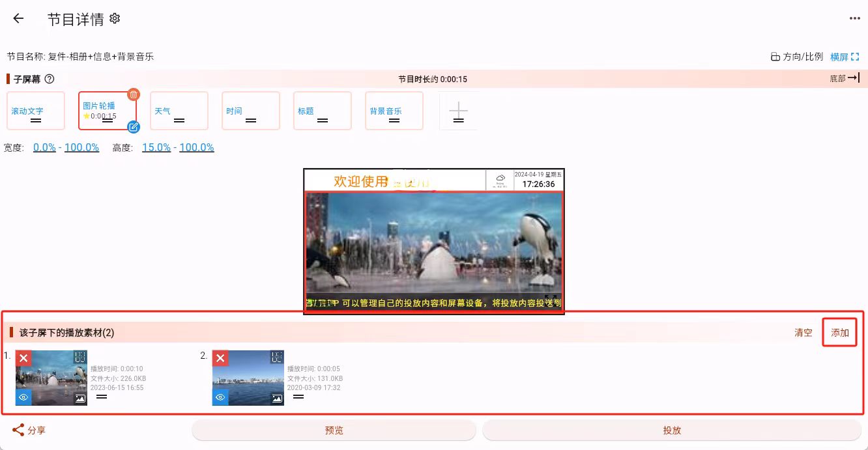This screenshot has width=868, height=450.
Task: Select the 标题 sub-screen tab
Action: (322, 111)
